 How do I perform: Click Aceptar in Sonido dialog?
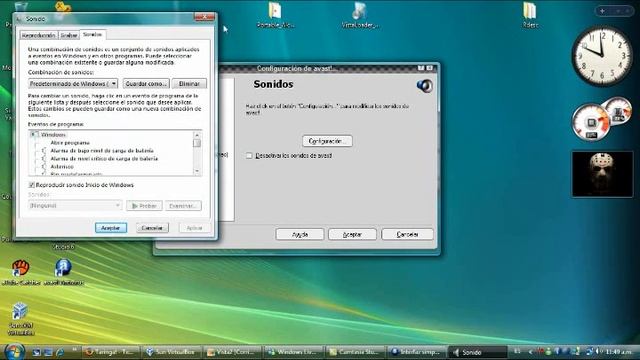pyautogui.click(x=111, y=228)
